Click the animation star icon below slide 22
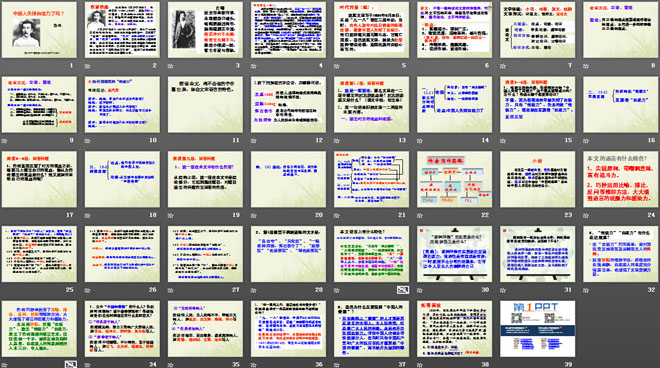 [x=420, y=216]
